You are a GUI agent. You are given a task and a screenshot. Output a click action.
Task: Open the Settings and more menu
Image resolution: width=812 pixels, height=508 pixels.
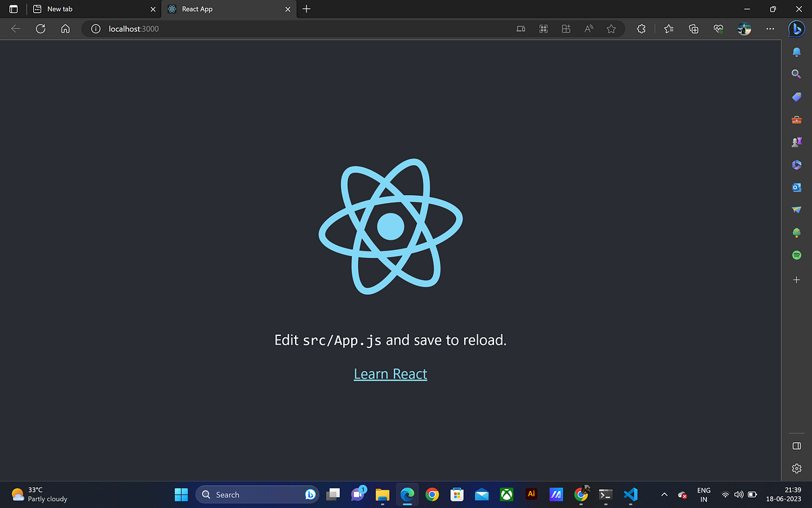770,28
